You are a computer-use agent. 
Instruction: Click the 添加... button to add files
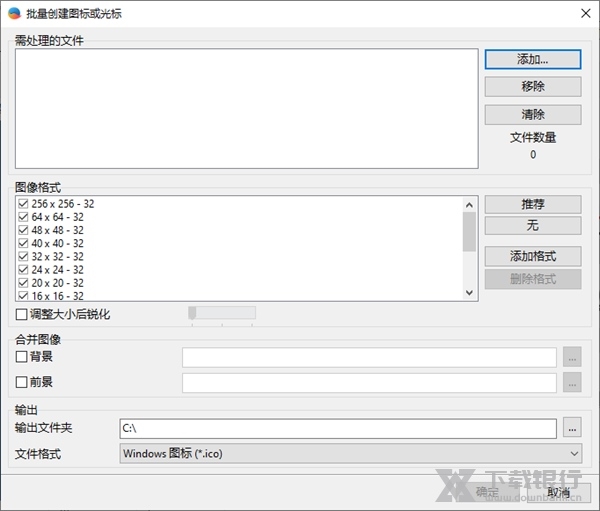[x=533, y=59]
